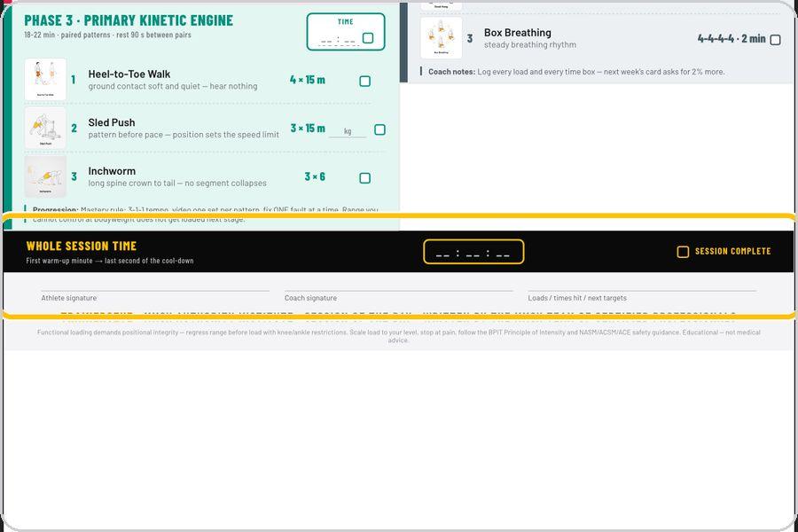
Task: Select the "ground contact soft and quiet" cue
Action: coord(173,87)
